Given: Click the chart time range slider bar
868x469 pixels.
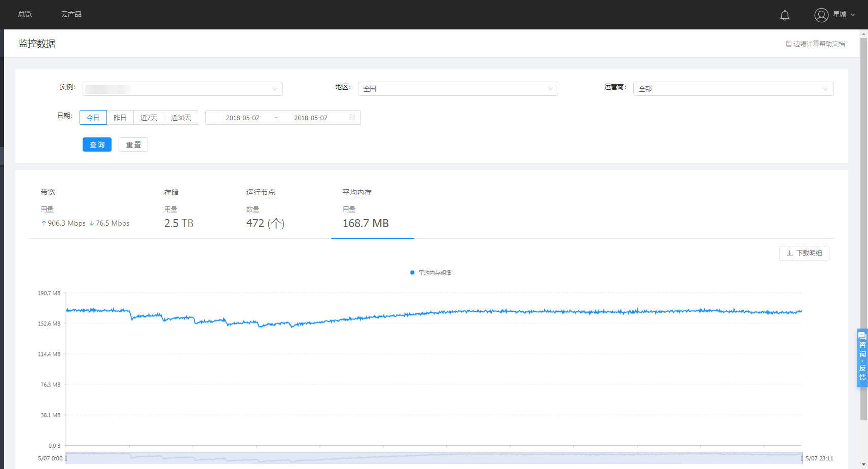Looking at the screenshot, I should coord(433,458).
